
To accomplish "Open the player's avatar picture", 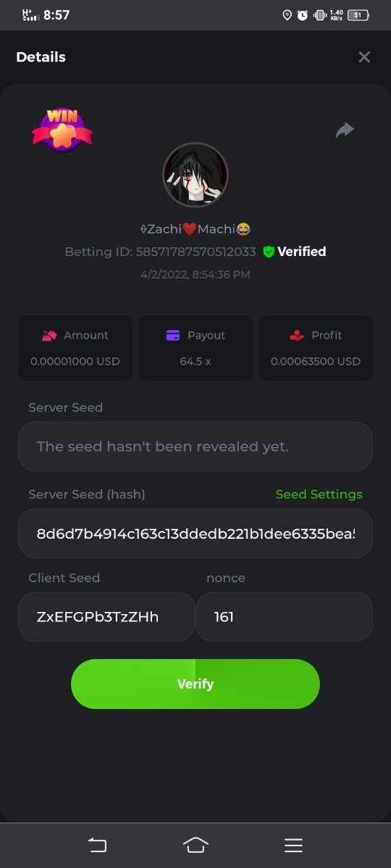I will (x=195, y=174).
